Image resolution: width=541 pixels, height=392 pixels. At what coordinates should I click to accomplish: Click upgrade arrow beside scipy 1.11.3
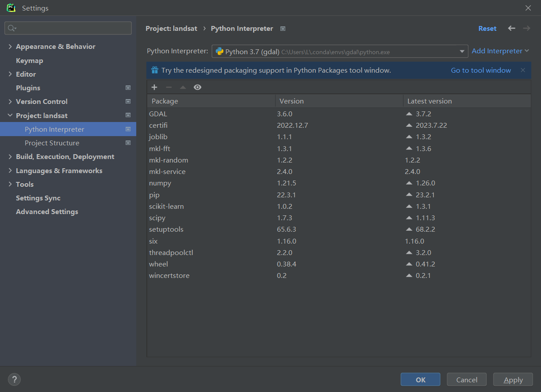(409, 218)
